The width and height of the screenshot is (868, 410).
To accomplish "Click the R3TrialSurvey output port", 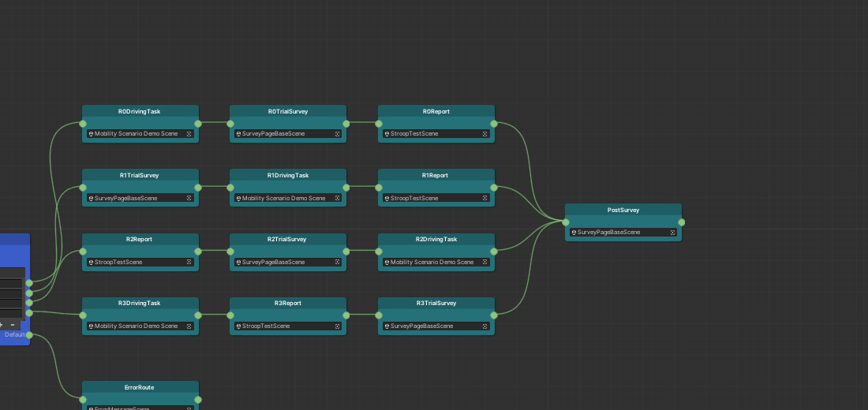I will pyautogui.click(x=494, y=315).
